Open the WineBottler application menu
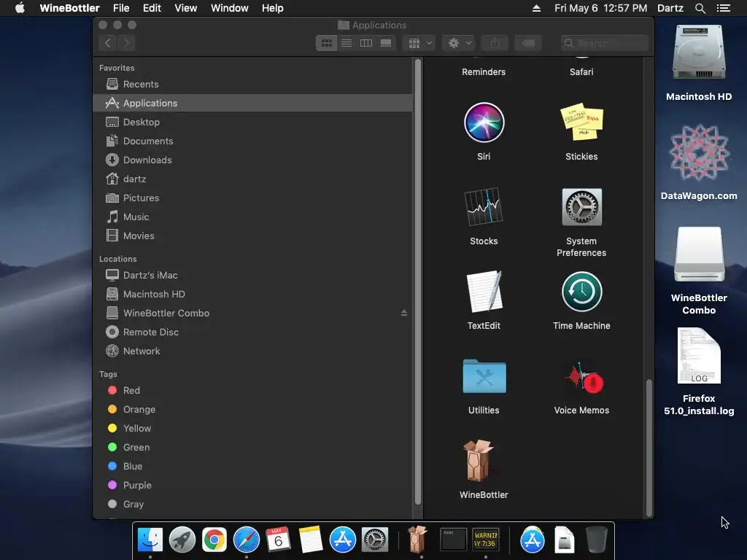This screenshot has width=747, height=560. [69, 8]
